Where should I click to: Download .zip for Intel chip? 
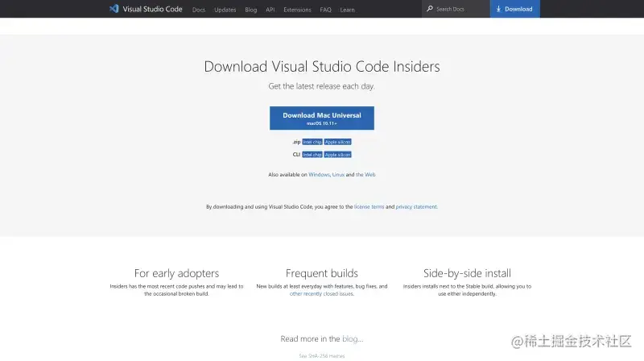pyautogui.click(x=312, y=142)
